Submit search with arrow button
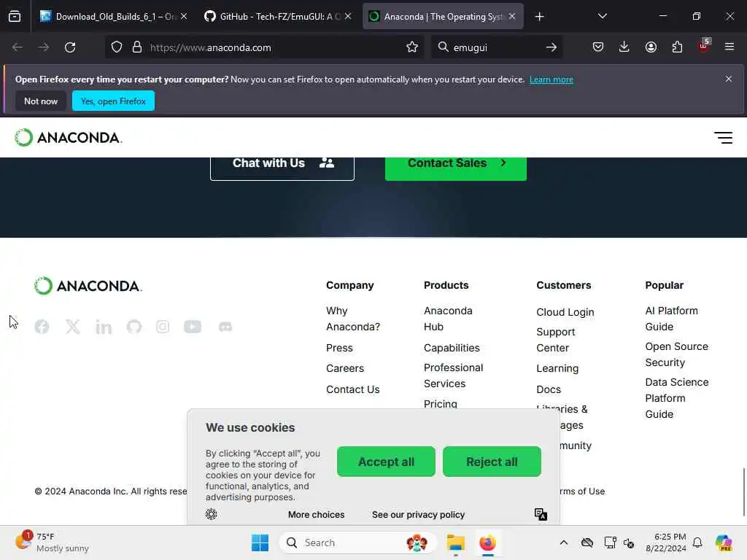This screenshot has height=560, width=747. pos(551,47)
